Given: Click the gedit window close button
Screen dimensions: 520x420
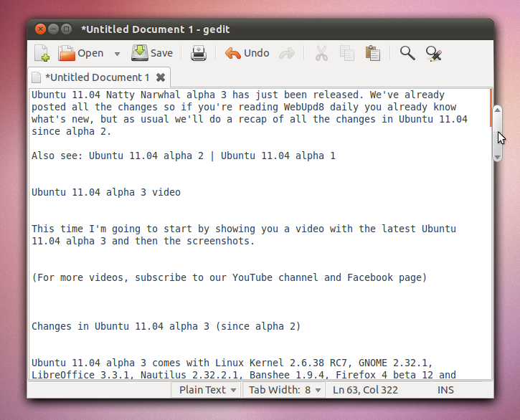Looking at the screenshot, I should (40, 29).
